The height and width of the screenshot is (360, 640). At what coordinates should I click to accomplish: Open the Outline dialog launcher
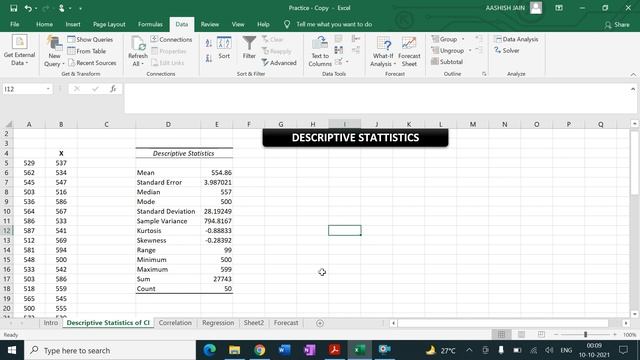click(484, 74)
